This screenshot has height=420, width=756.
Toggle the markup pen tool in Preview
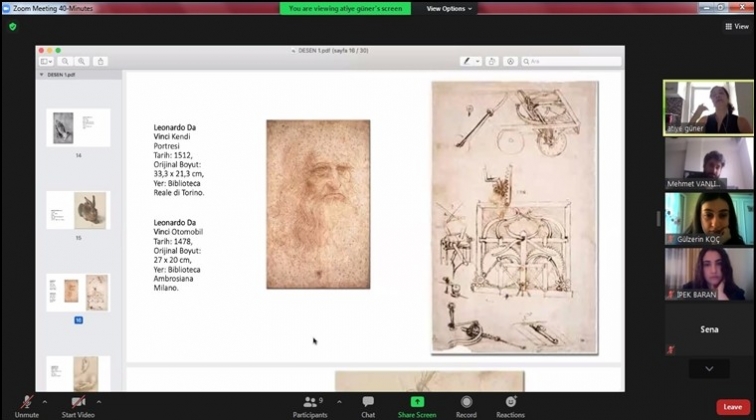point(467,61)
